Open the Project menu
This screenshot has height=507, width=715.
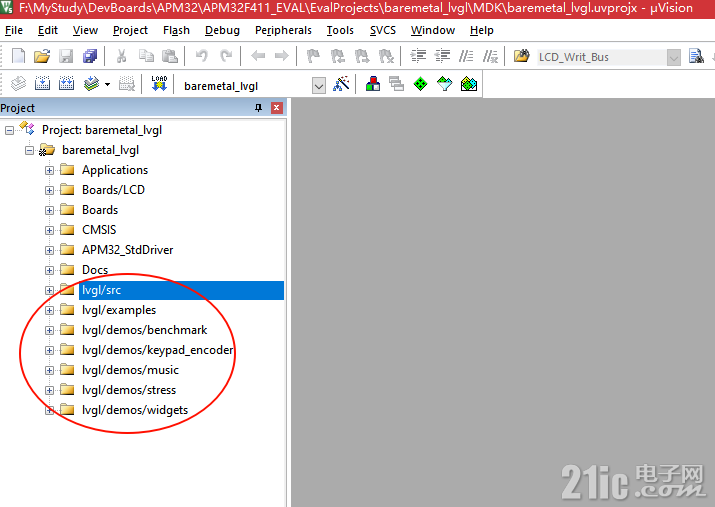click(x=130, y=30)
